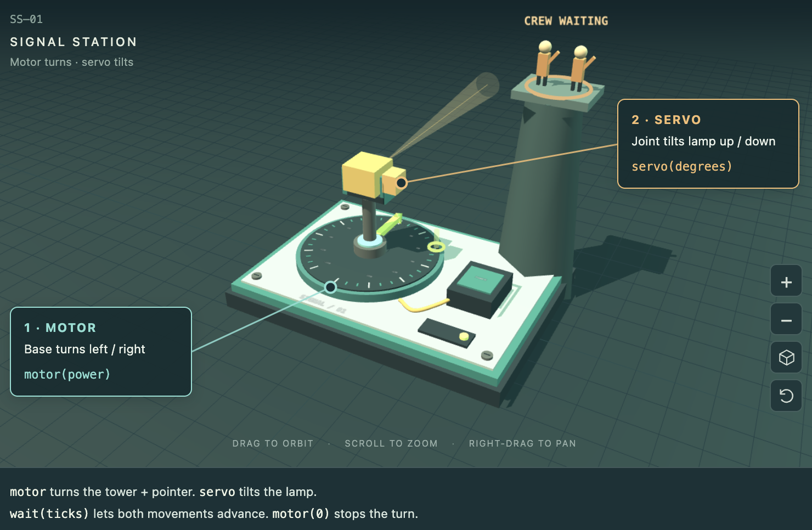The height and width of the screenshot is (530, 812).
Task: Click the RIGHT-DRAG TO PAN hint
Action: tap(522, 443)
